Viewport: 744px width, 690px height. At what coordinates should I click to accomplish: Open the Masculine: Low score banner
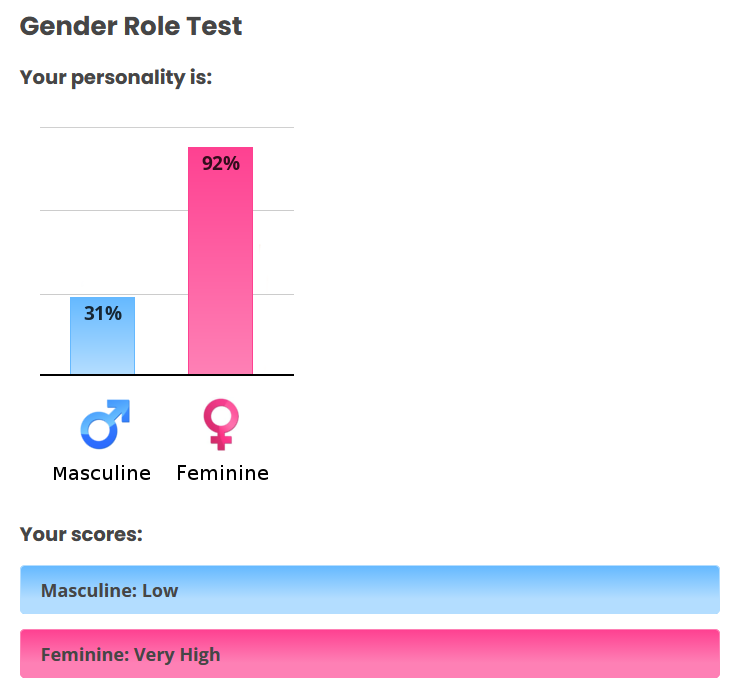[370, 589]
